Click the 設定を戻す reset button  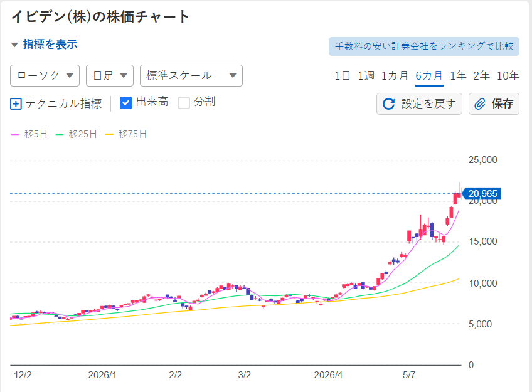pyautogui.click(x=419, y=103)
